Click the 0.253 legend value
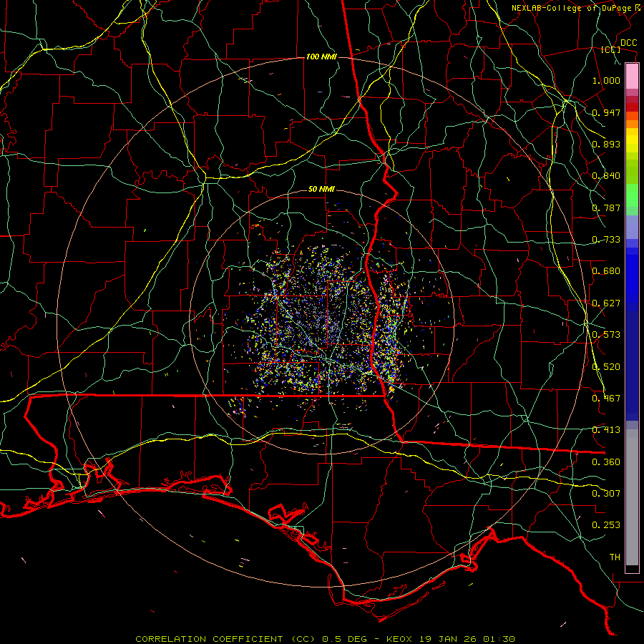This screenshot has height=644, width=644. (x=606, y=525)
